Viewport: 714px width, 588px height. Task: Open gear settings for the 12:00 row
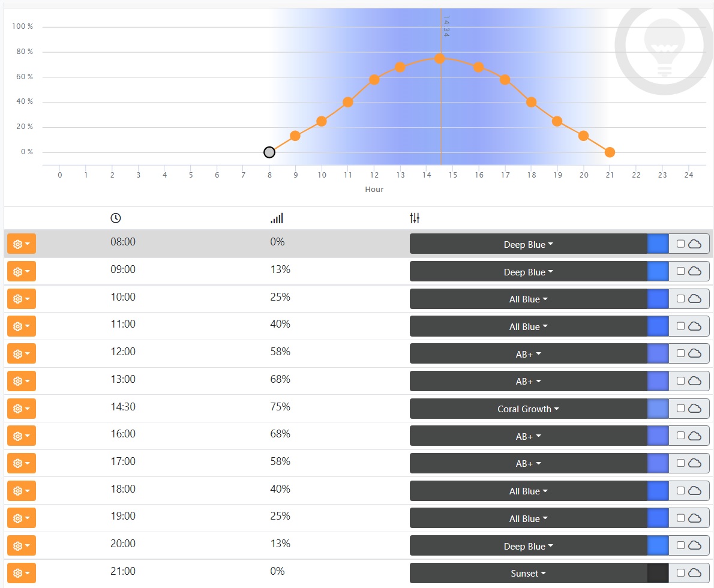point(22,354)
